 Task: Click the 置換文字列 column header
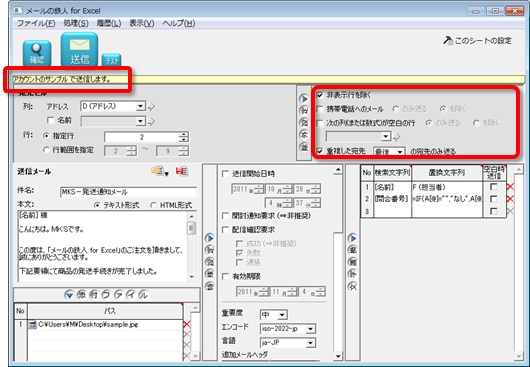[447, 173]
